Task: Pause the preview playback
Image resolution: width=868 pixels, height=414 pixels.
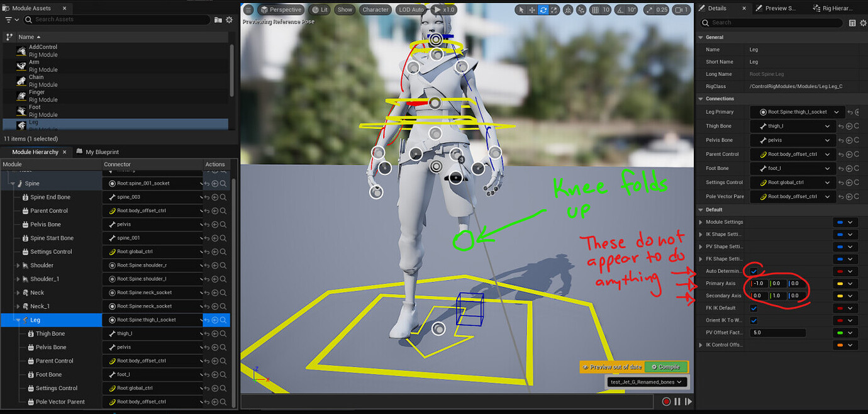Action: 677,401
